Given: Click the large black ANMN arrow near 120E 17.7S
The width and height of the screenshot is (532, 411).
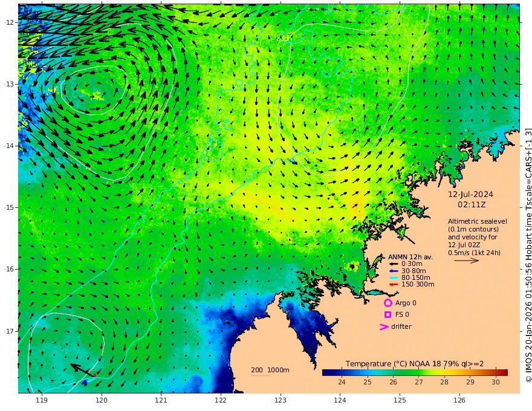Looking at the screenshot, I should (x=82, y=370).
